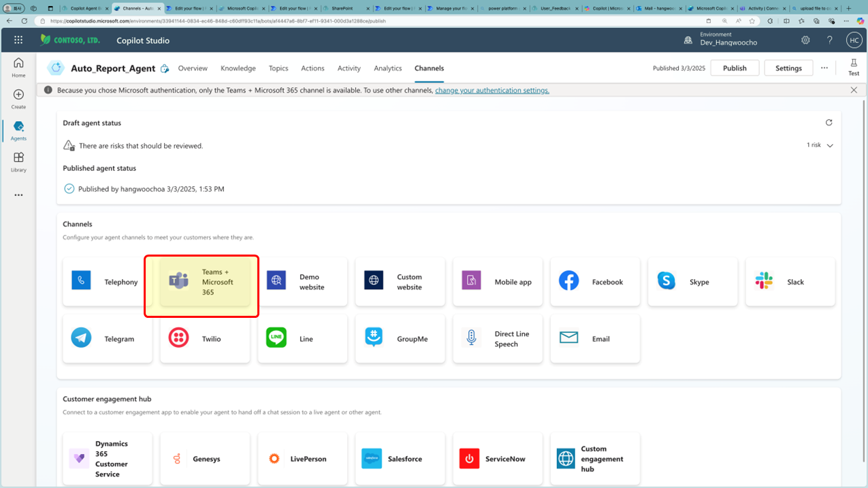This screenshot has width=868, height=488.
Task: Select the Teams + Microsoft 365 channel
Action: 205,282
